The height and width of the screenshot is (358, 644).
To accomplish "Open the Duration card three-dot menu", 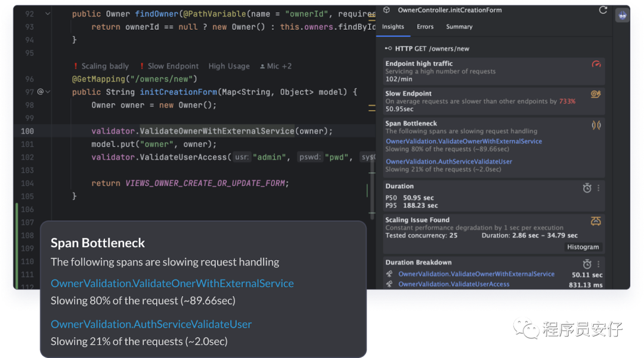I will (599, 188).
